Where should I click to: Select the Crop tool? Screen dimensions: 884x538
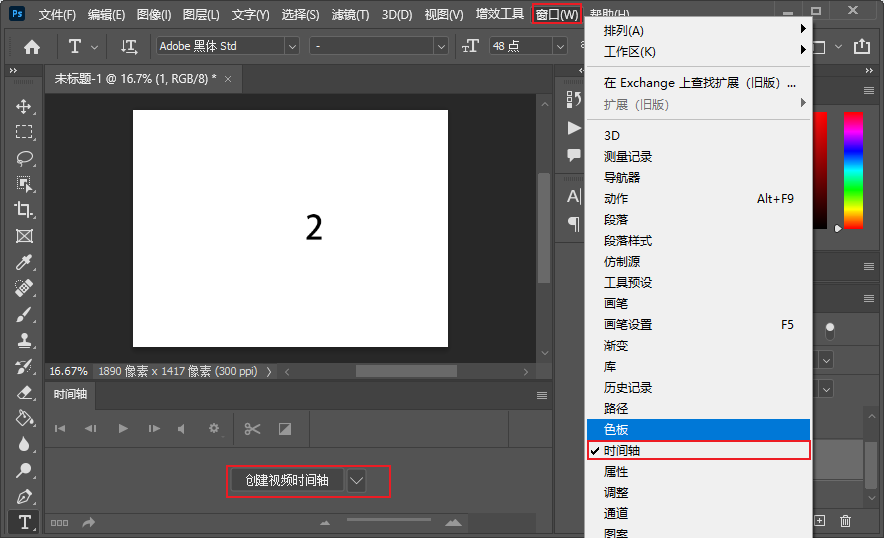(24, 210)
